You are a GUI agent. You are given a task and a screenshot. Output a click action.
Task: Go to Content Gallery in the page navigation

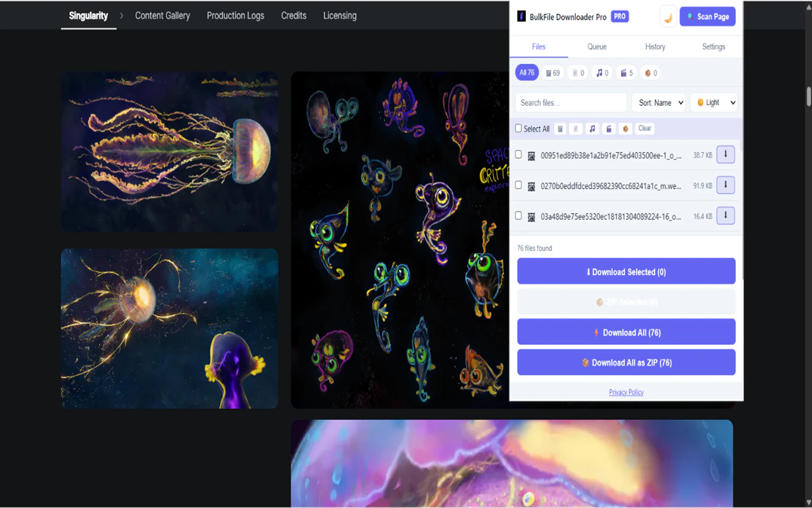(162, 15)
